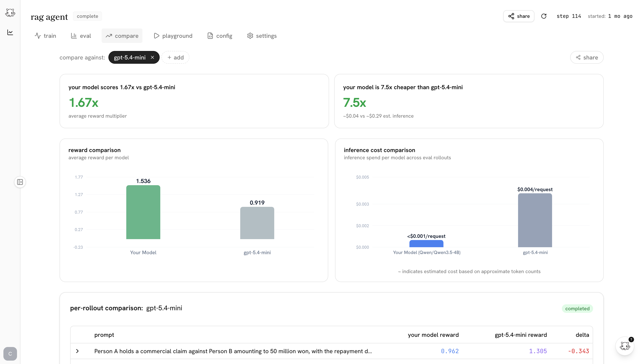Screen dimensions: 642x364
Task: Click the 'gpt-5.4-mini reward' column header
Action: [521, 335]
